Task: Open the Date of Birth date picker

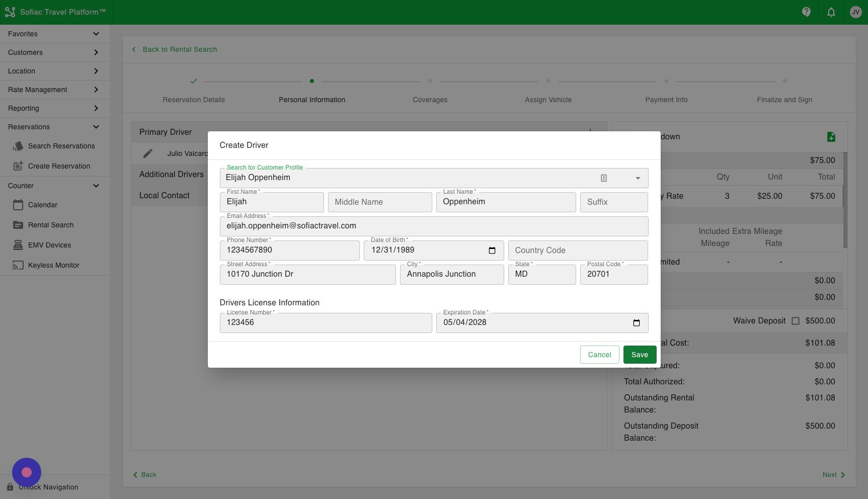Action: [492, 251]
